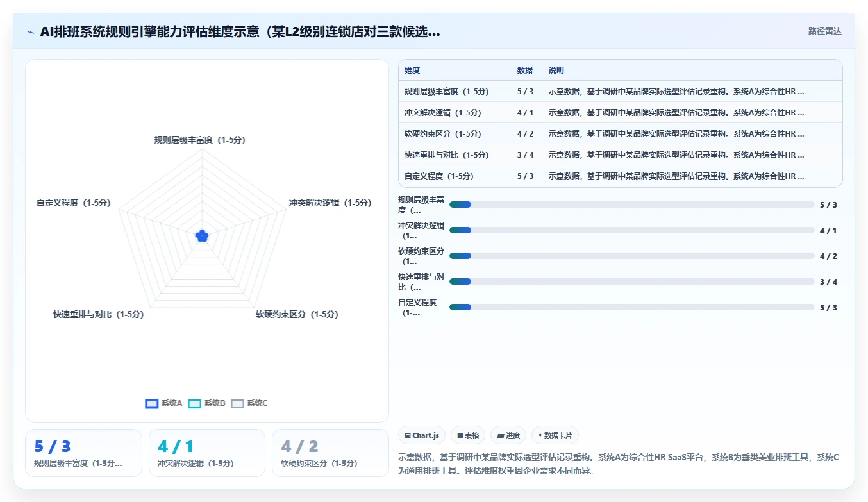Click radar axis label 冲突解决逻辑（1-5分）

tap(330, 203)
